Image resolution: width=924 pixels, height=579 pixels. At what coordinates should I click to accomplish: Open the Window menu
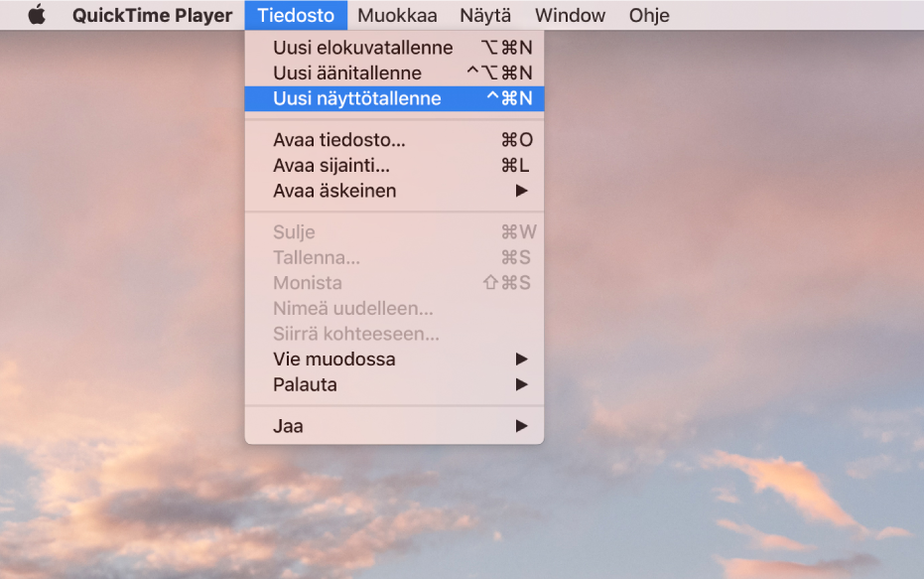click(x=570, y=15)
